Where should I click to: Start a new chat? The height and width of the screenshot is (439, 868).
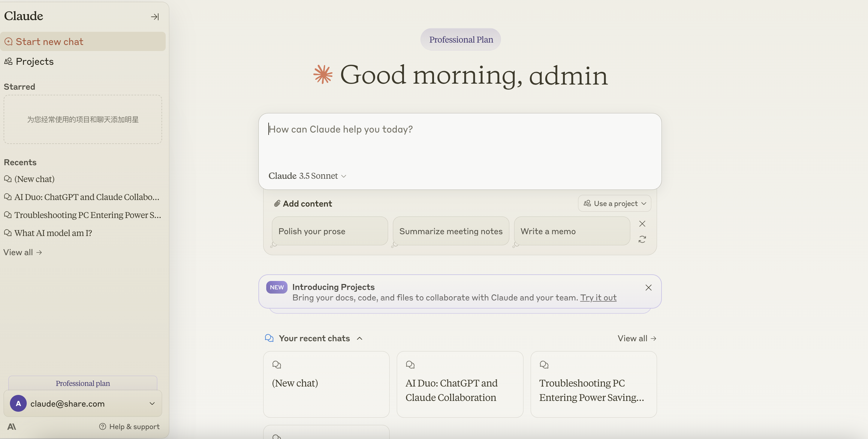pyautogui.click(x=83, y=41)
